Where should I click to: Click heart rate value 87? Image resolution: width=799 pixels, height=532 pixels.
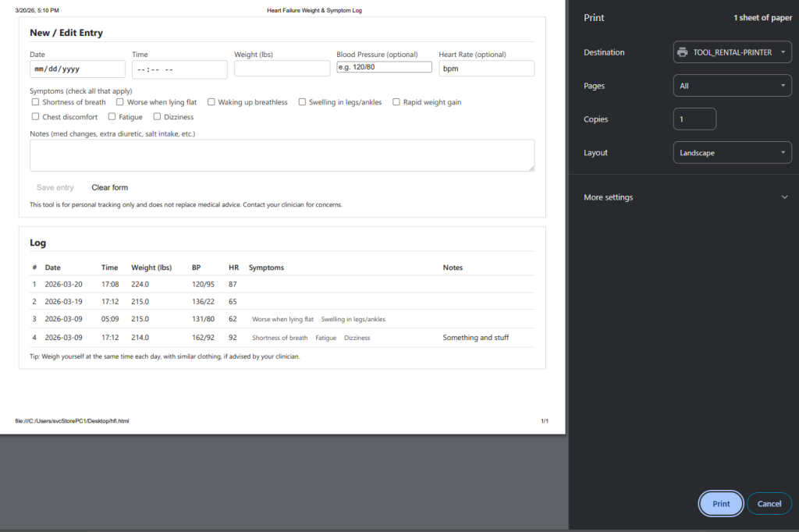click(233, 285)
